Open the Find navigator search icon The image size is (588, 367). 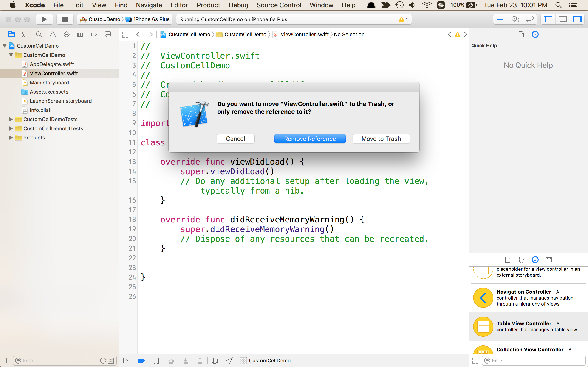point(39,34)
